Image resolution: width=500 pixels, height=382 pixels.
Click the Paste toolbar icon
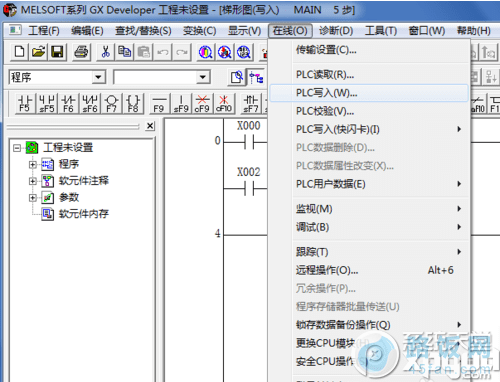144,52
